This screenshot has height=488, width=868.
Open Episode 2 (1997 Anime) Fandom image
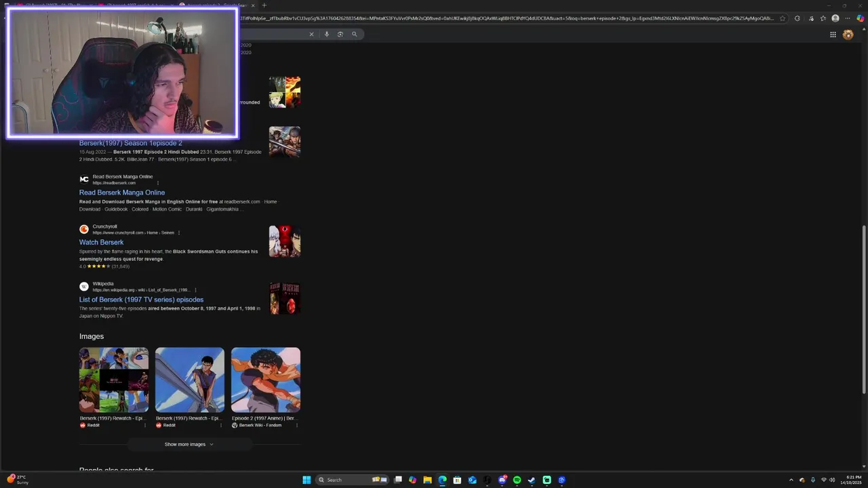(266, 380)
